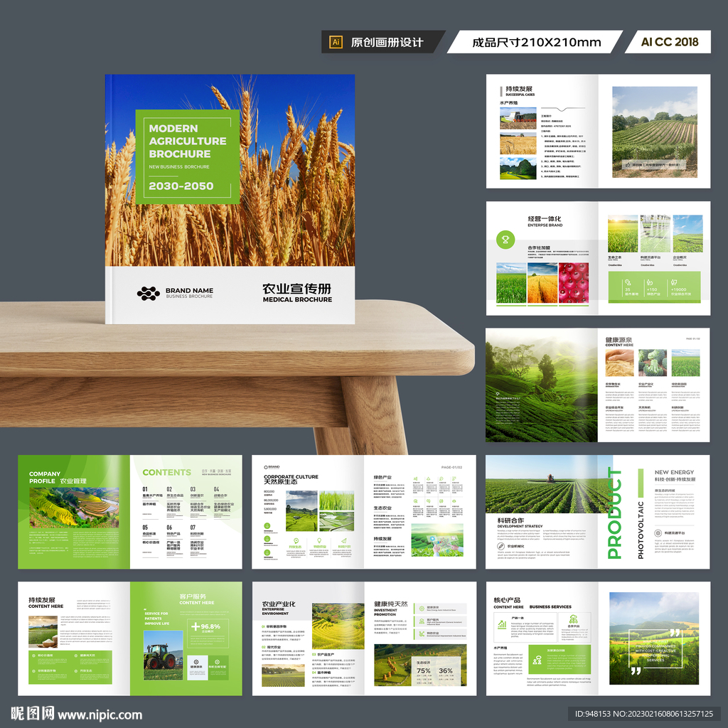Click the rice bowl photo under 持续发展
The image size is (728, 728).
(43, 631)
